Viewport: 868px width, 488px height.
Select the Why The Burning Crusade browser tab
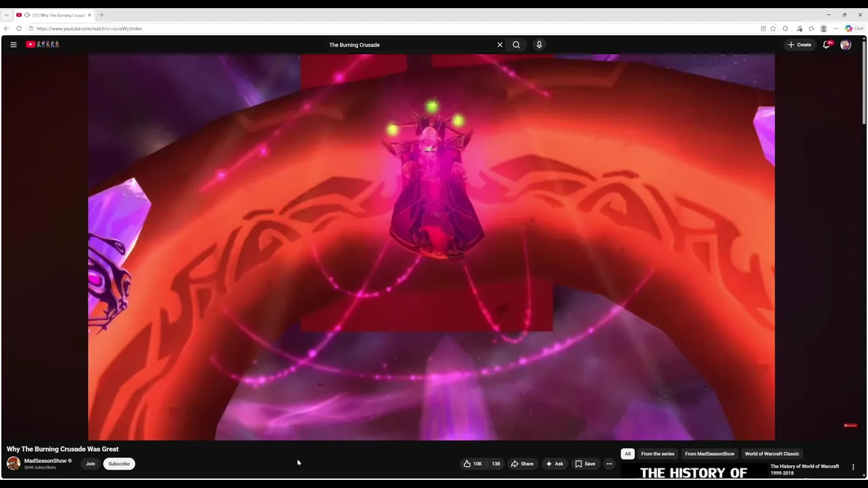click(x=54, y=15)
